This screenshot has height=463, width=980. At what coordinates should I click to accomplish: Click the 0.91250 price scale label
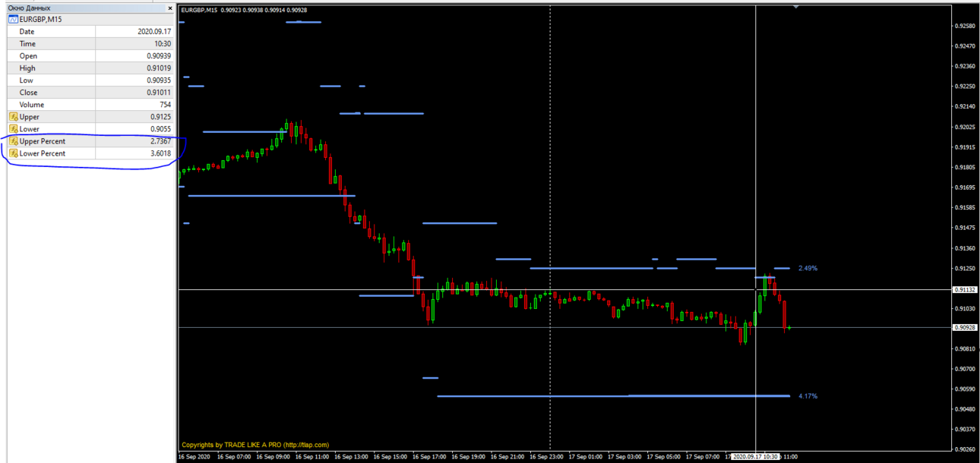(966, 268)
